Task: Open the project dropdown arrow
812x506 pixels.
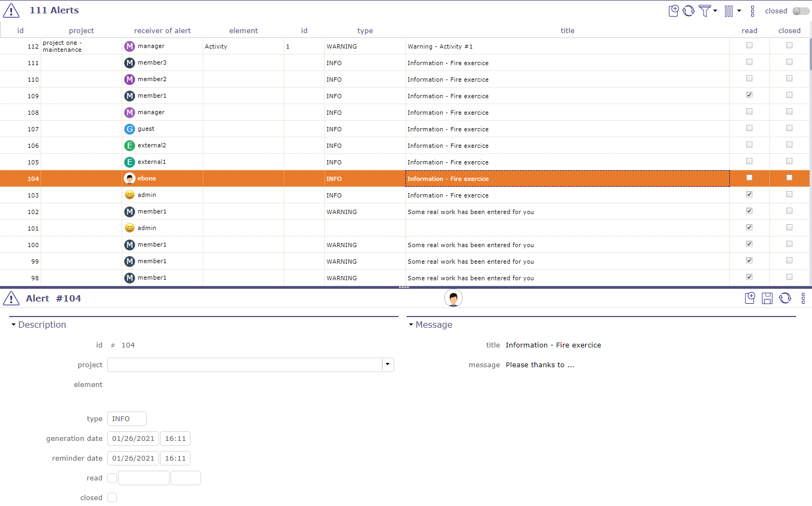Action: point(388,365)
